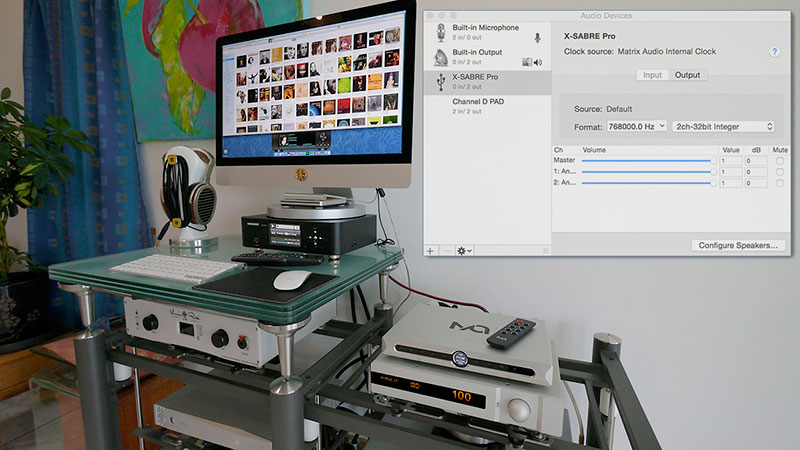800x450 pixels.
Task: Select the X-SABRE Pro device row
Action: click(488, 82)
